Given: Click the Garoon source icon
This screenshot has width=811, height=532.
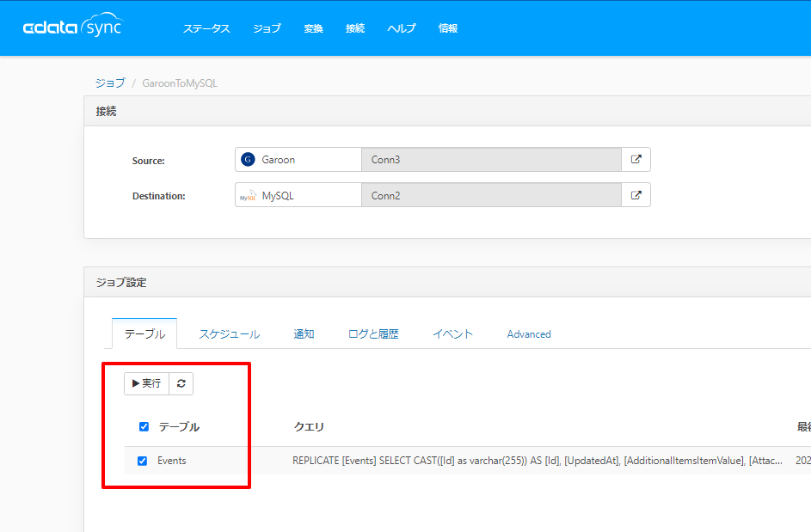Looking at the screenshot, I should [248, 159].
